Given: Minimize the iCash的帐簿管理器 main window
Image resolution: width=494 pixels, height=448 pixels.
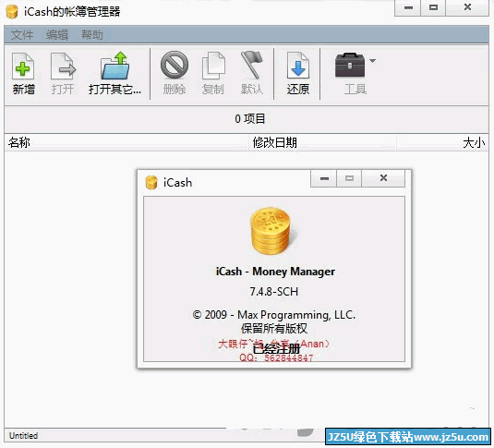Looking at the screenshot, I should [x=408, y=7].
